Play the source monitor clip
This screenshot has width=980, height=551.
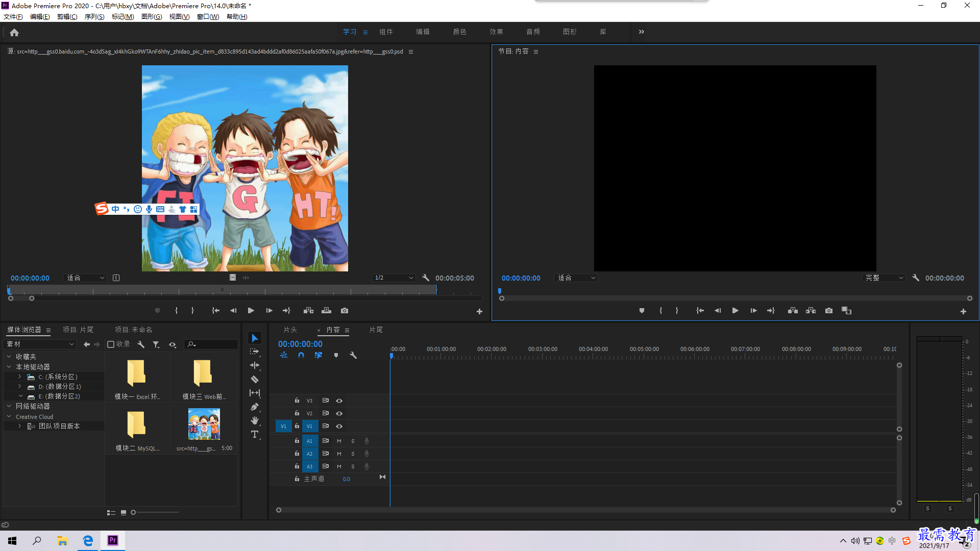(251, 311)
